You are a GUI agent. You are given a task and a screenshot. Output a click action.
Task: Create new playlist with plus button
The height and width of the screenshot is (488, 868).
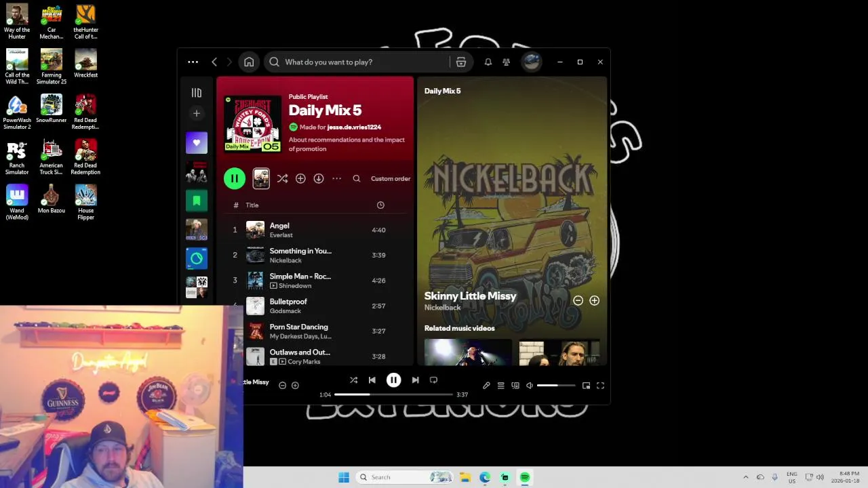tap(197, 113)
